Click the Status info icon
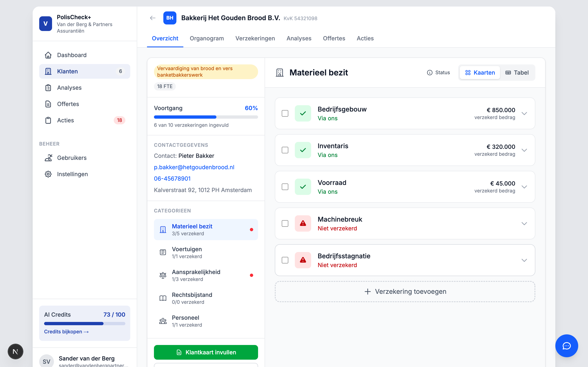Viewport: 588px width, 367px height. (x=430, y=73)
